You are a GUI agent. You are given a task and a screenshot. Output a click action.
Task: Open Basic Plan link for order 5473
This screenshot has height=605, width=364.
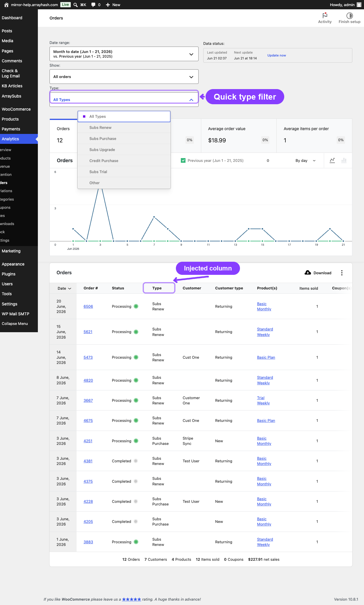coord(266,357)
